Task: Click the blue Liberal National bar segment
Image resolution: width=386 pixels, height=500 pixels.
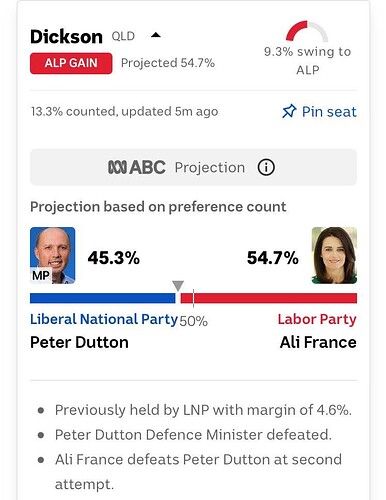Action: pyautogui.click(x=103, y=298)
